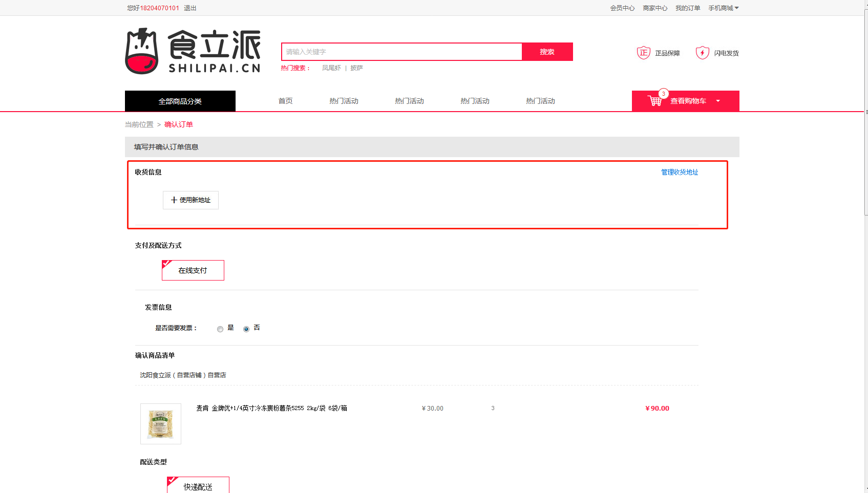Click the 凤尾虾 hot search link
Viewport: 868px width, 493px height.
[331, 68]
